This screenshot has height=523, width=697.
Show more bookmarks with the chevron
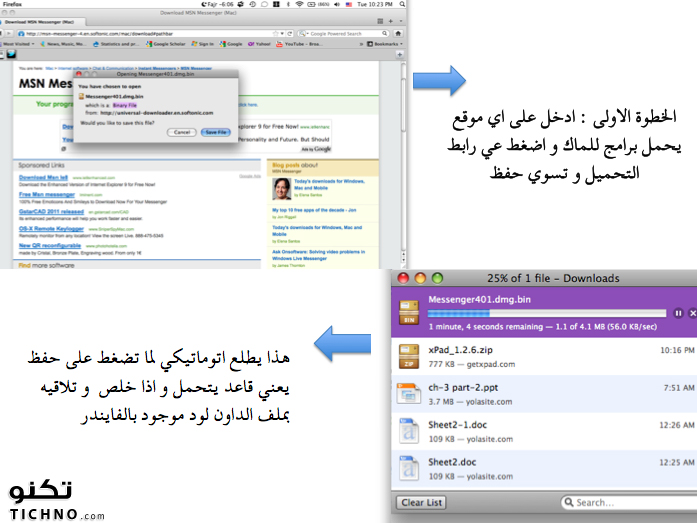361,44
